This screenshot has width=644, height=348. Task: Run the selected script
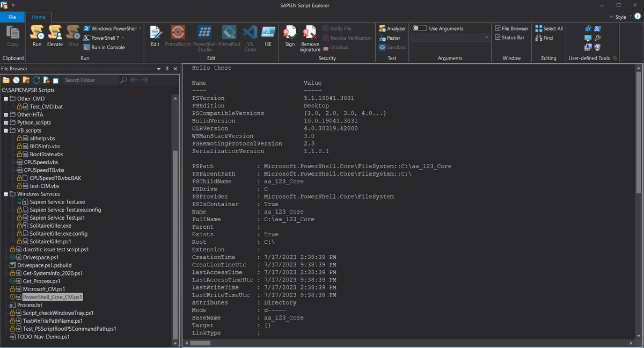coord(36,36)
